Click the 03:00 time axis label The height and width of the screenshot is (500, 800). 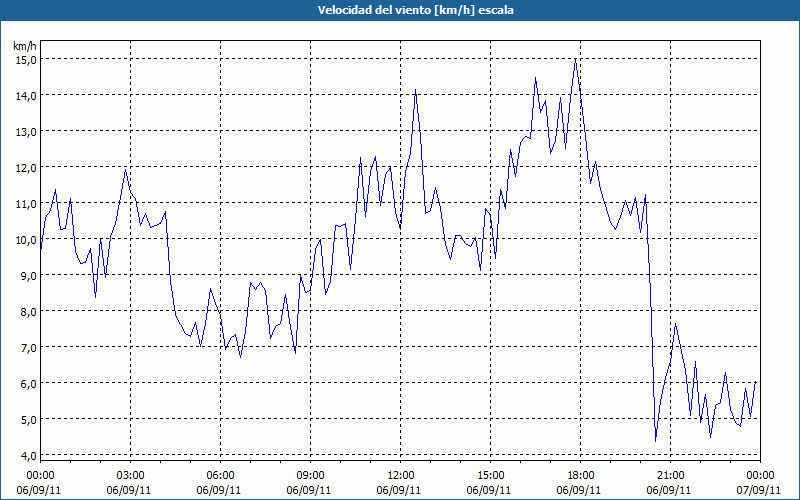pyautogui.click(x=131, y=476)
